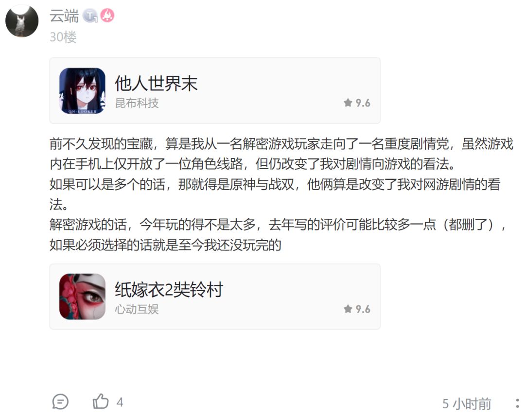Open the 纸嫁衣2奘铃村 game icon
The width and height of the screenshot is (525, 420).
point(82,297)
